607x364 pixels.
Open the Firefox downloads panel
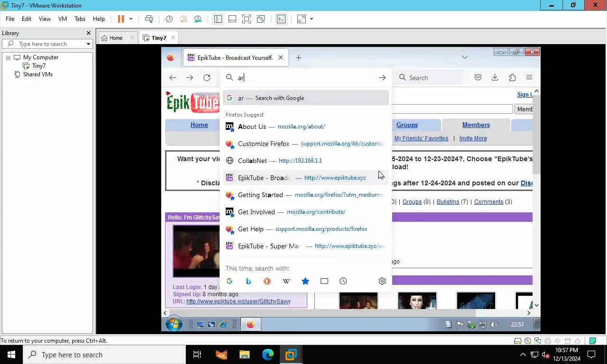pyautogui.click(x=495, y=78)
